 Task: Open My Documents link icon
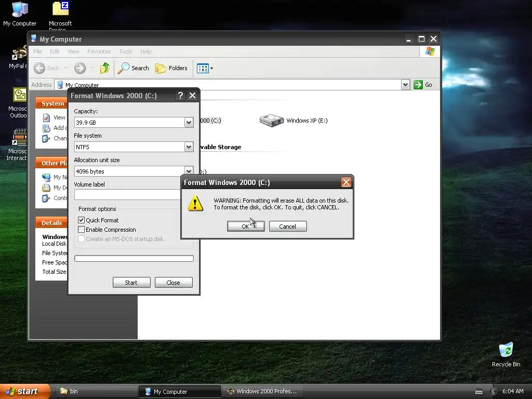click(46, 188)
